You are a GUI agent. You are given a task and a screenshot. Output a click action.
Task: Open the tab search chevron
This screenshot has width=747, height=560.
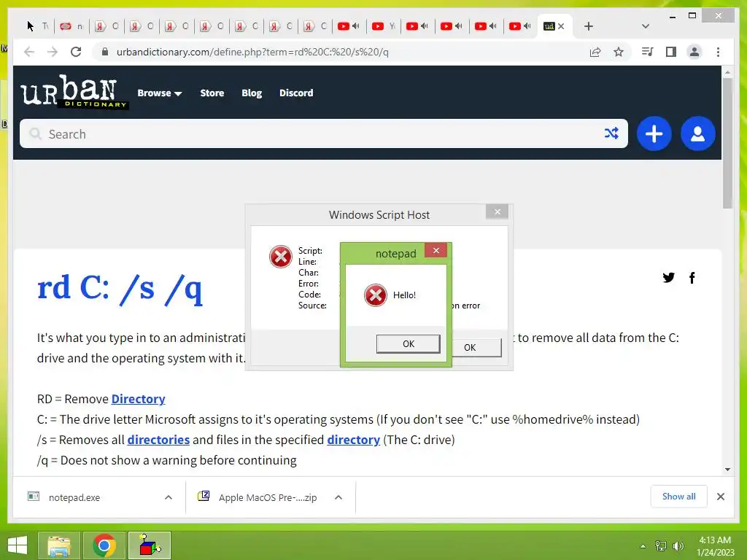click(x=645, y=26)
